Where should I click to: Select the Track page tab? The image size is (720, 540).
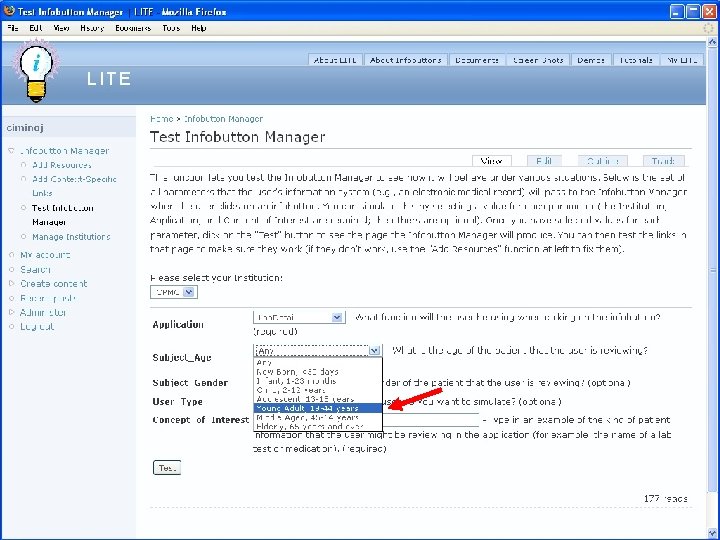tap(663, 161)
